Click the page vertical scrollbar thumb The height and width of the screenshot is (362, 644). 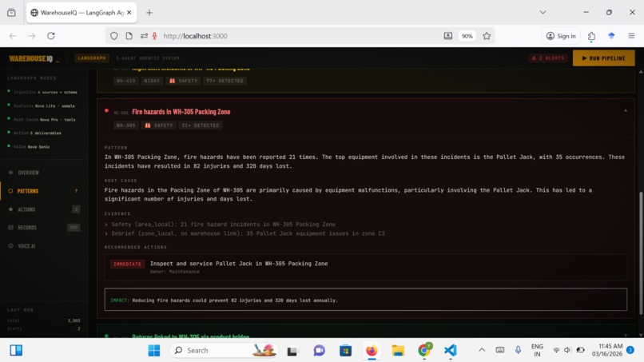640,253
